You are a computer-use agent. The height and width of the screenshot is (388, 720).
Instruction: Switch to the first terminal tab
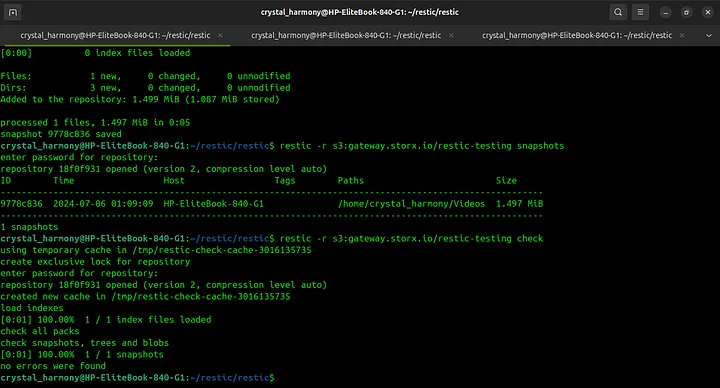(115, 35)
